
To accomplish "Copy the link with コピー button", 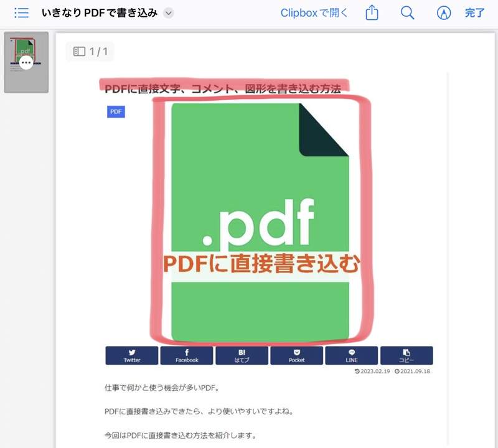I will (406, 355).
